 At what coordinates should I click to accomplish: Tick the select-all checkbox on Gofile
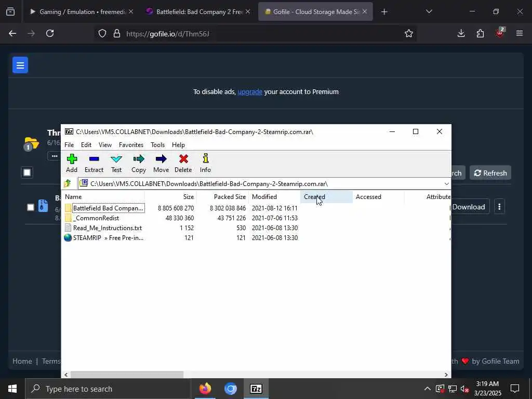tap(27, 172)
